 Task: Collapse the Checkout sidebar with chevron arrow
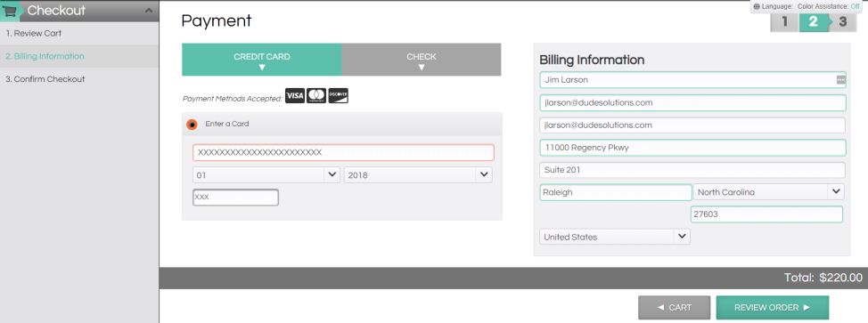148,11
